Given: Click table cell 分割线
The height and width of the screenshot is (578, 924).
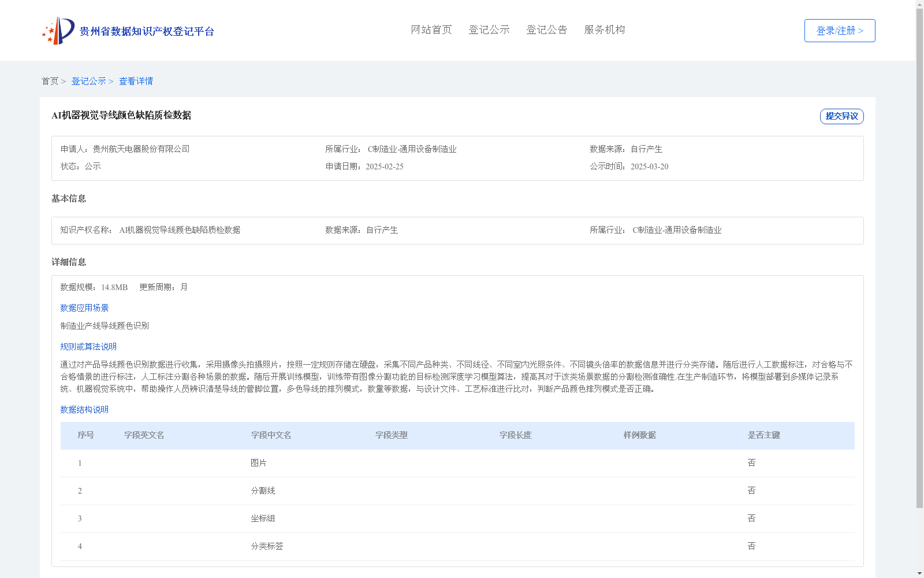Looking at the screenshot, I should click(x=263, y=491).
